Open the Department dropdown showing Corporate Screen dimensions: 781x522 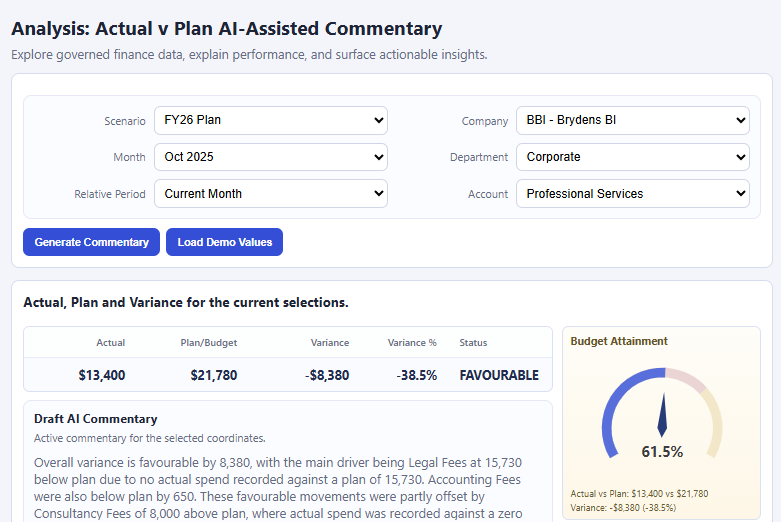tap(633, 157)
